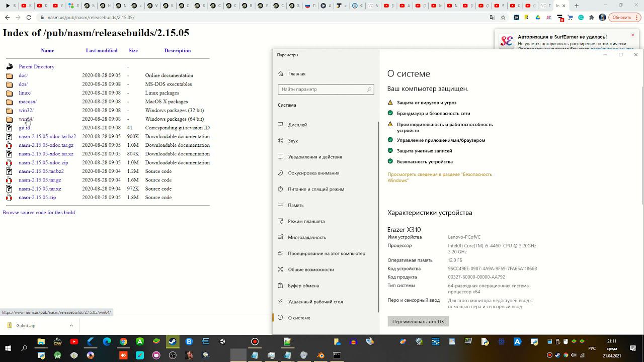
Task: Open YouTube app in the taskbar
Action: (74, 342)
